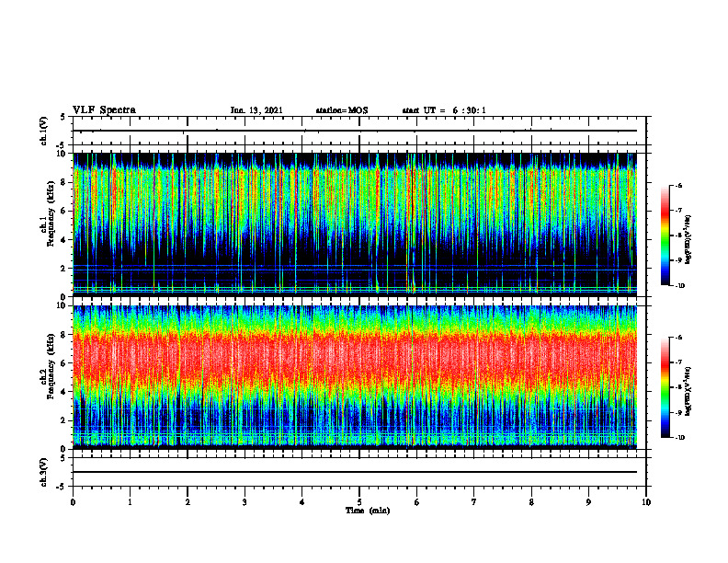This screenshot has width=728, height=563.
Task: Click the ch.1 voltage trace line
Action: (355, 131)
